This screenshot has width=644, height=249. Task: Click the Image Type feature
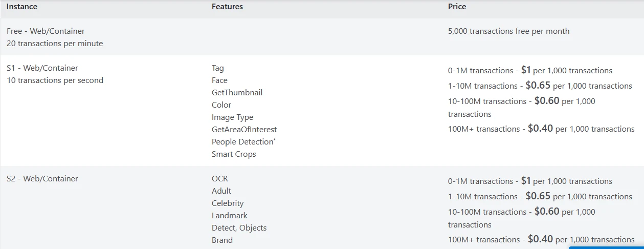[x=232, y=117]
